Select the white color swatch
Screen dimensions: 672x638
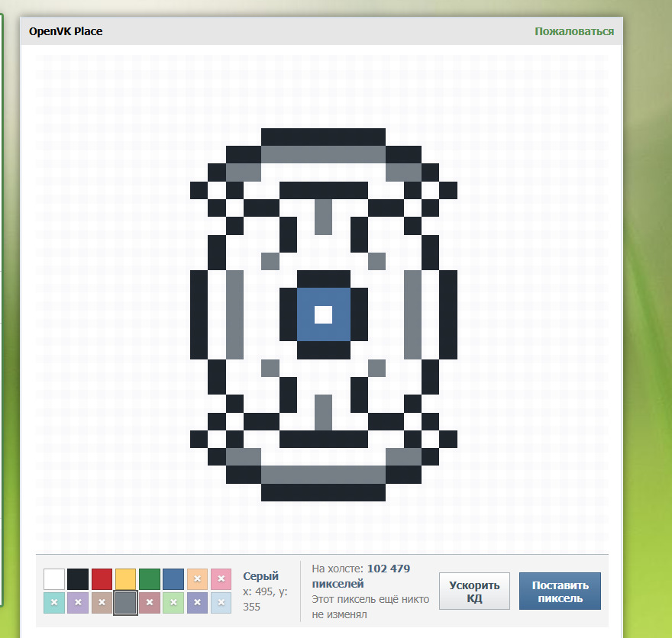pos(54,579)
